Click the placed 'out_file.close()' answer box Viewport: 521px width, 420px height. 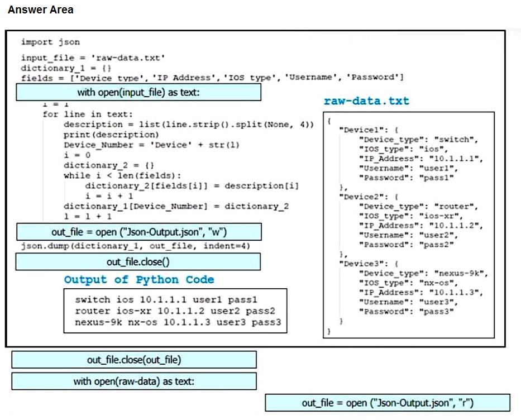pos(138,261)
